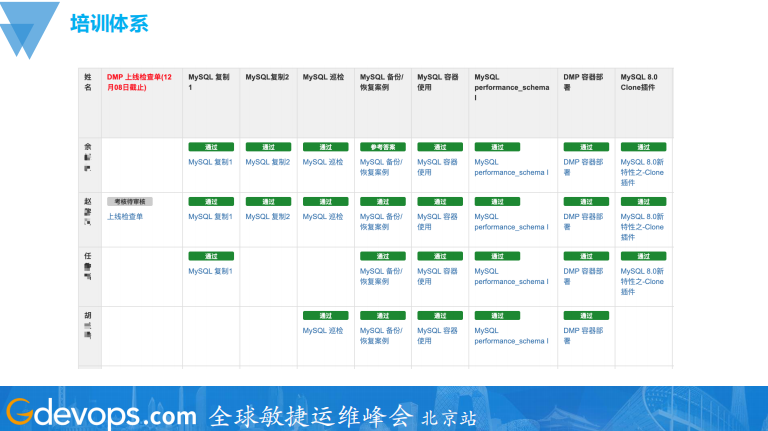The height and width of the screenshot is (431, 768).
Task: Open MySQL 8.0新特性之-Clone插件 link in 任 row
Action: point(642,281)
